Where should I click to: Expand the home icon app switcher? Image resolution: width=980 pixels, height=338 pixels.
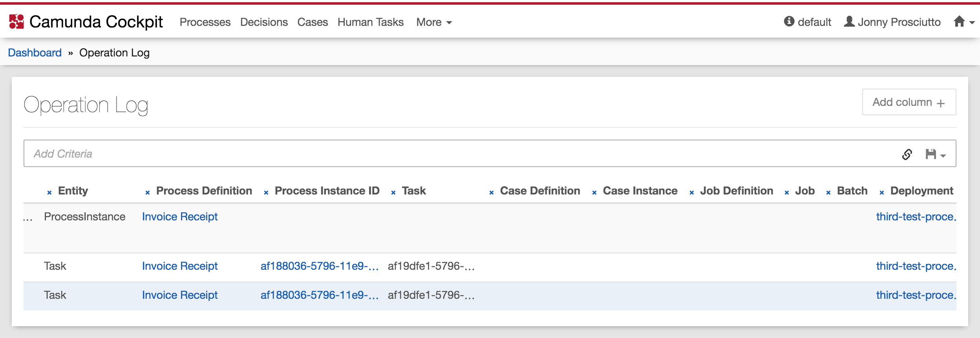964,22
